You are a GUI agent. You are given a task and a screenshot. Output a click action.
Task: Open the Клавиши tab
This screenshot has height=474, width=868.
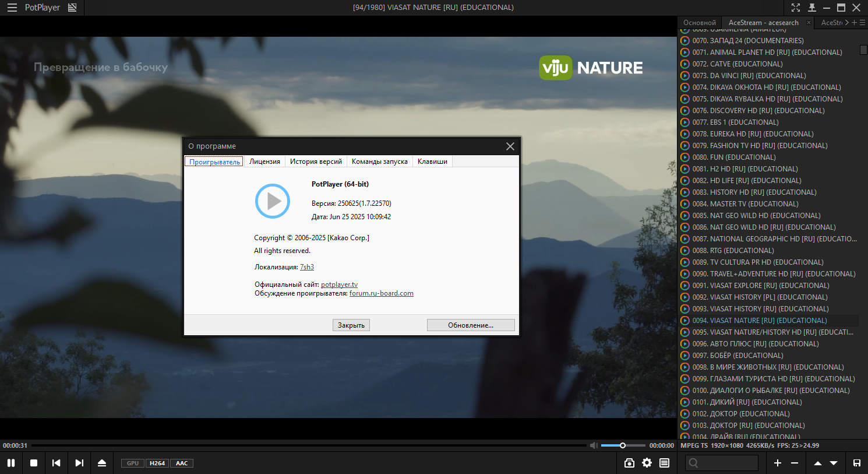click(432, 161)
